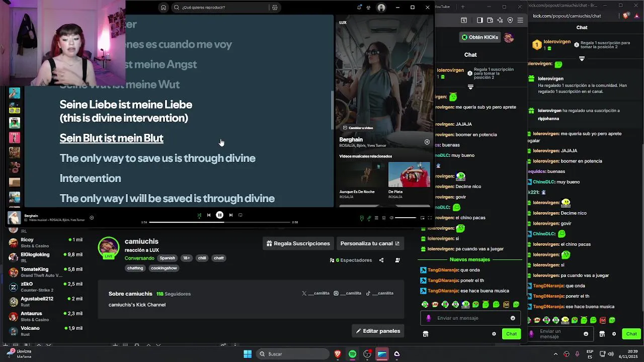The height and width of the screenshot is (362, 644).
Task: Open Windows Start menu
Action: tap(248, 354)
